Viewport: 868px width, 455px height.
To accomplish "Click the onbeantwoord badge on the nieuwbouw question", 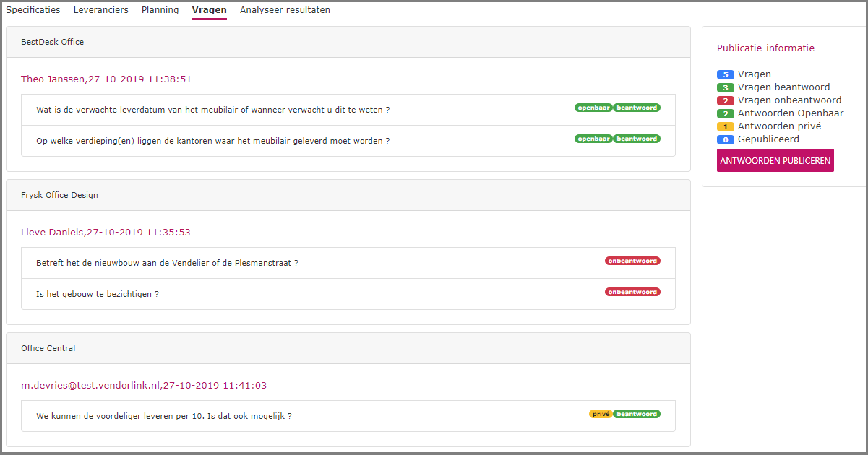I will [632, 261].
